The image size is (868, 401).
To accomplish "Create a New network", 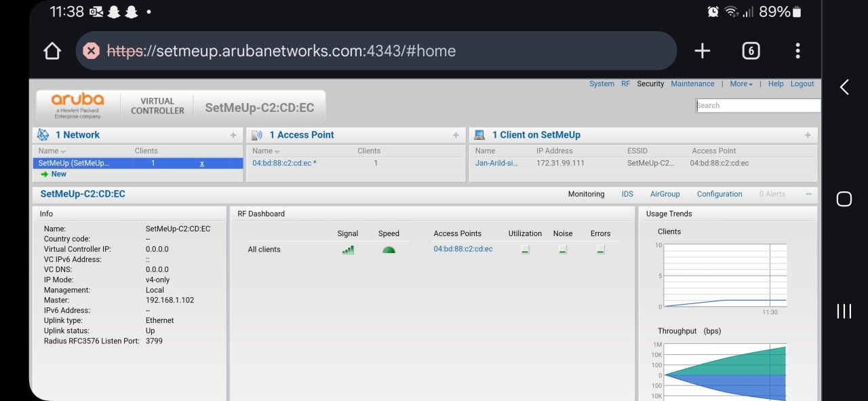I will pyautogui.click(x=59, y=174).
